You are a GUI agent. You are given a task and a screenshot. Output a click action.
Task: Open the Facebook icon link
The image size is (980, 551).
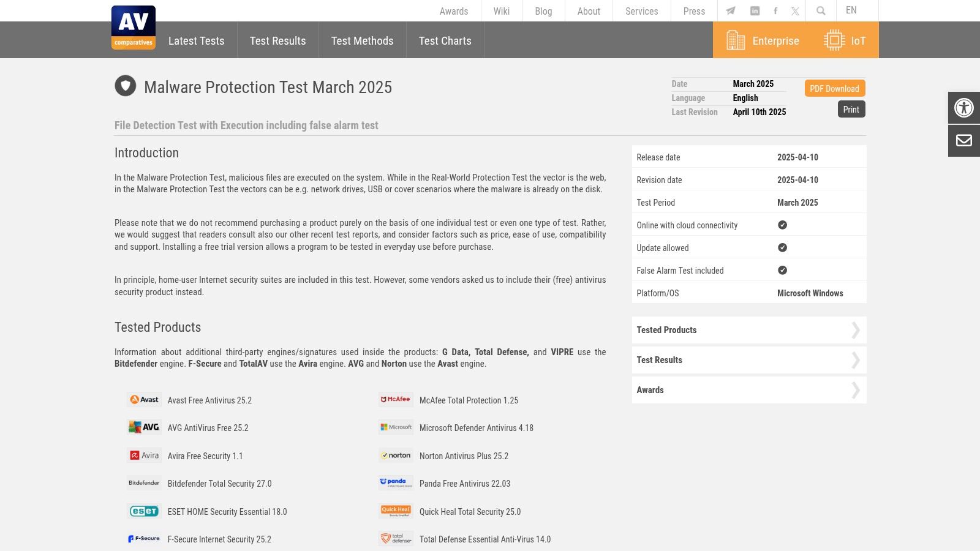[775, 11]
